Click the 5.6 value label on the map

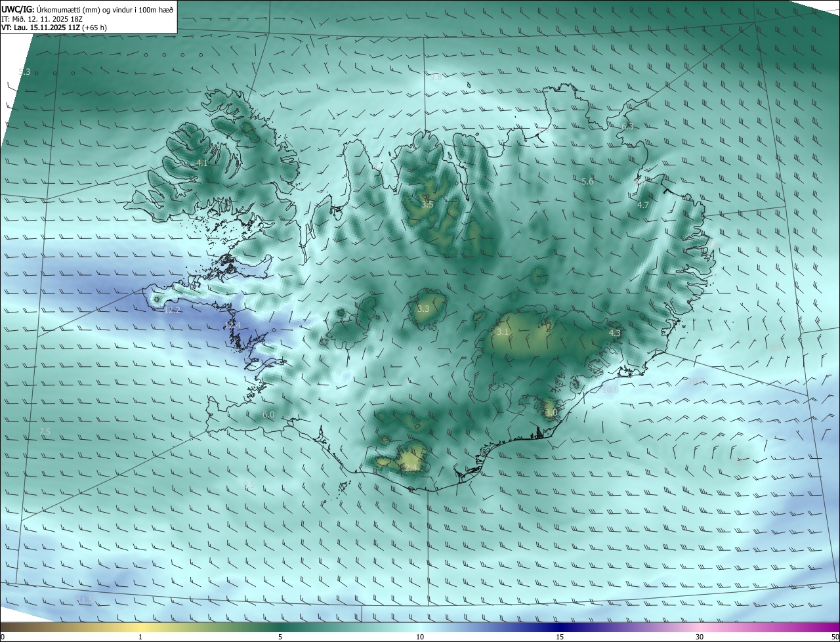(587, 182)
